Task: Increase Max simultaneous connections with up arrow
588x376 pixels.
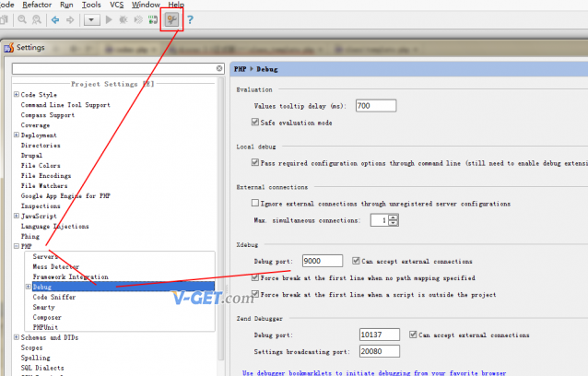Action: [393, 217]
